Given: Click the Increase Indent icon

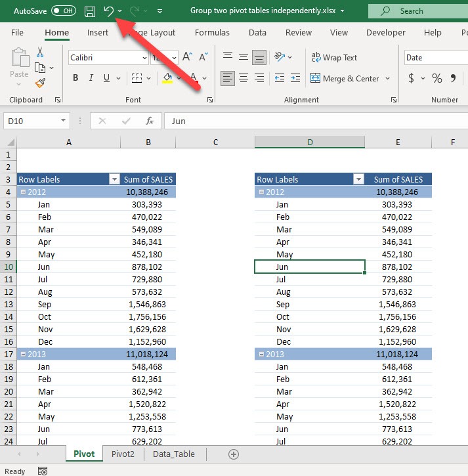Looking at the screenshot, I should (x=295, y=78).
